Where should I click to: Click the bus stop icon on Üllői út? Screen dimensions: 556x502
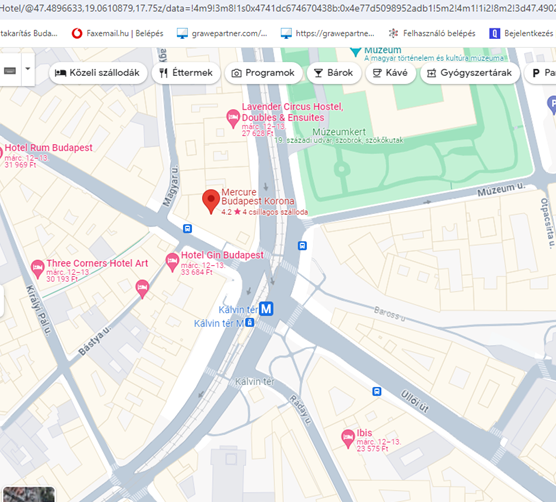[377, 391]
